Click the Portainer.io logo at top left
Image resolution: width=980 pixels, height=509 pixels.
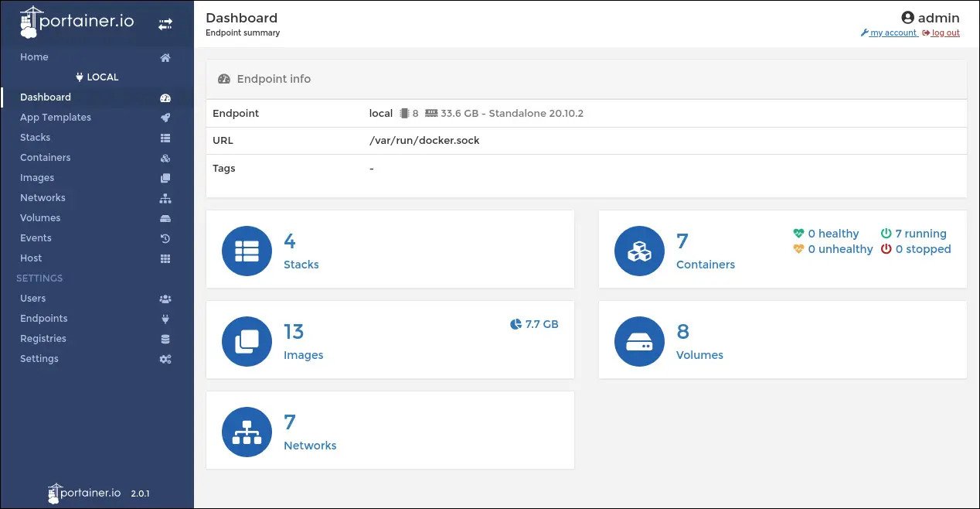point(77,22)
